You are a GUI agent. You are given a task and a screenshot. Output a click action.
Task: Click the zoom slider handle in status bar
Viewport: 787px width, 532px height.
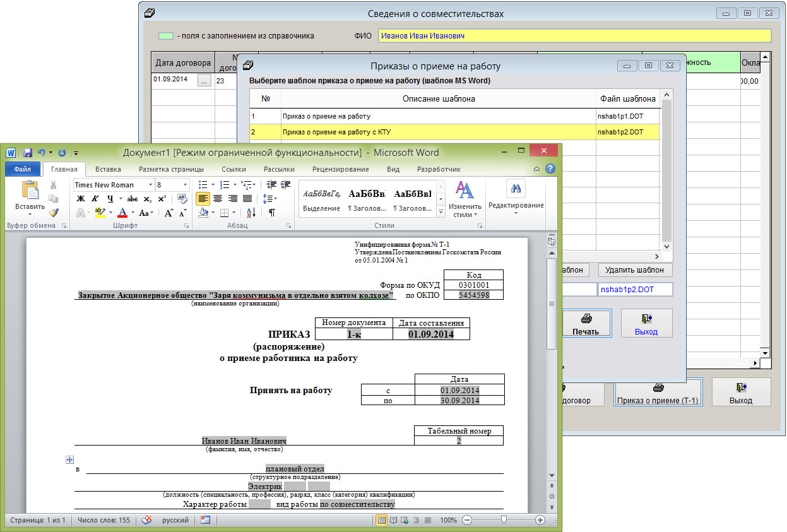click(x=503, y=520)
